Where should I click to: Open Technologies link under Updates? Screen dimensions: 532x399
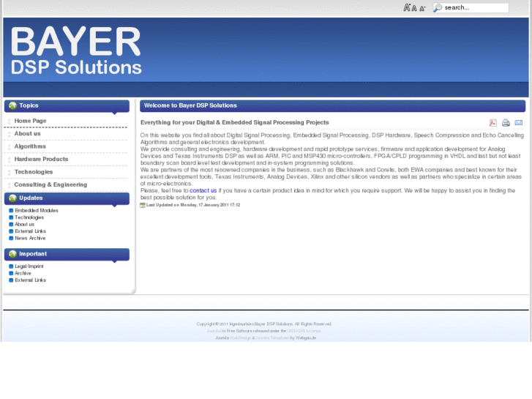click(29, 217)
